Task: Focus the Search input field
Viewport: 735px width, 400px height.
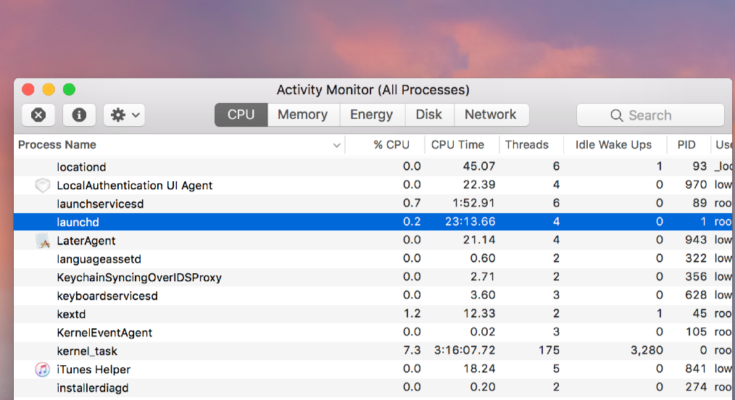Action: click(x=660, y=115)
